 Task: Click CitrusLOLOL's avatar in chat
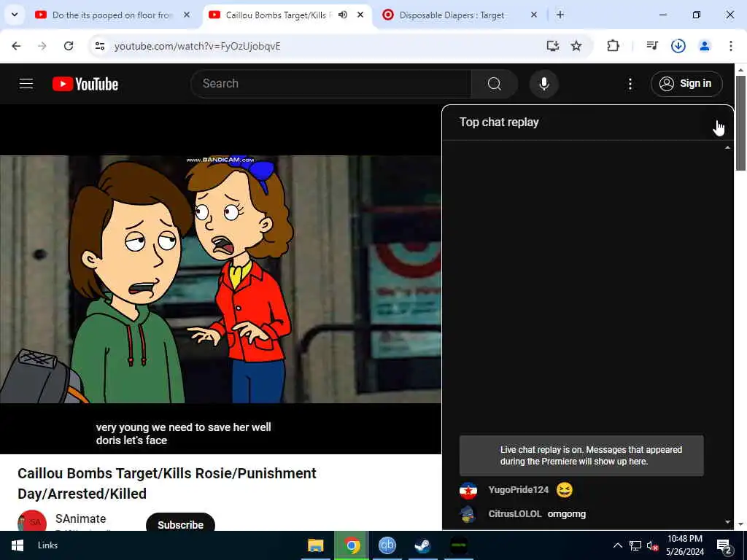point(468,514)
